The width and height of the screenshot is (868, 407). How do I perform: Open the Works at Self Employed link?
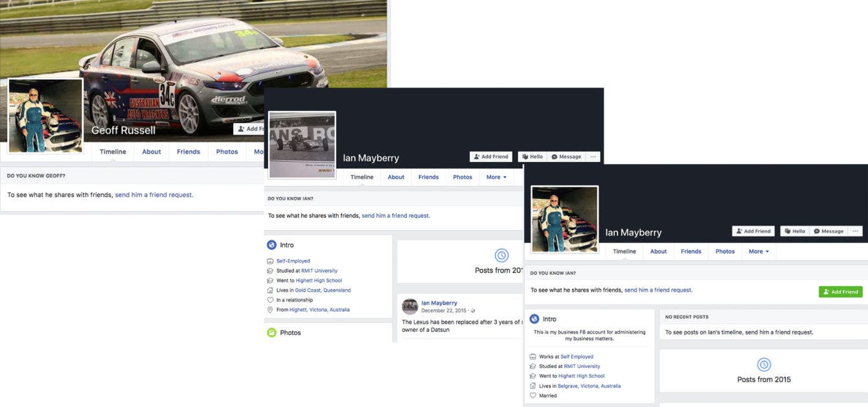coord(577,356)
